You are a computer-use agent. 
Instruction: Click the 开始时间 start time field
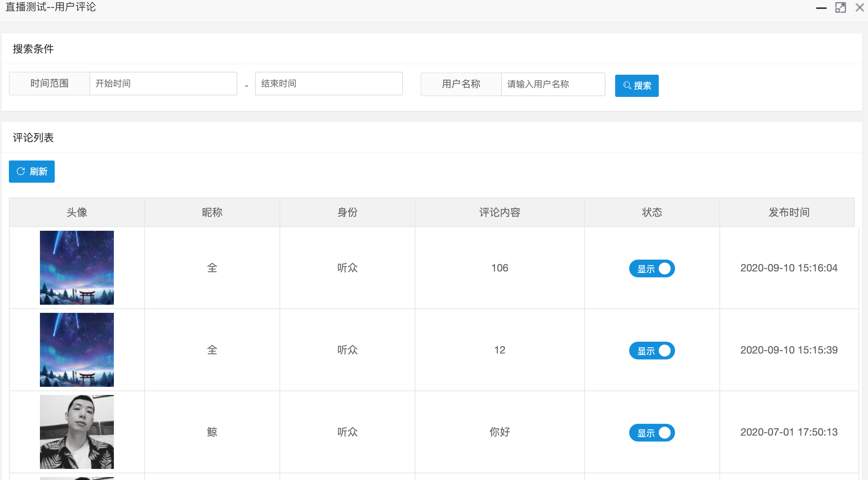[x=163, y=84]
